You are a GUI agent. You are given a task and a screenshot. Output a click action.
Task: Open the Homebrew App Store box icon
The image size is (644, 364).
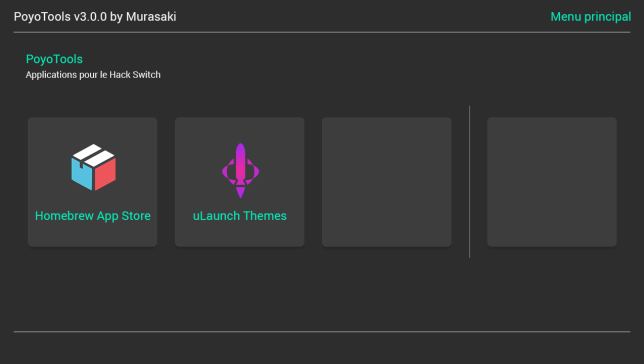click(x=94, y=167)
